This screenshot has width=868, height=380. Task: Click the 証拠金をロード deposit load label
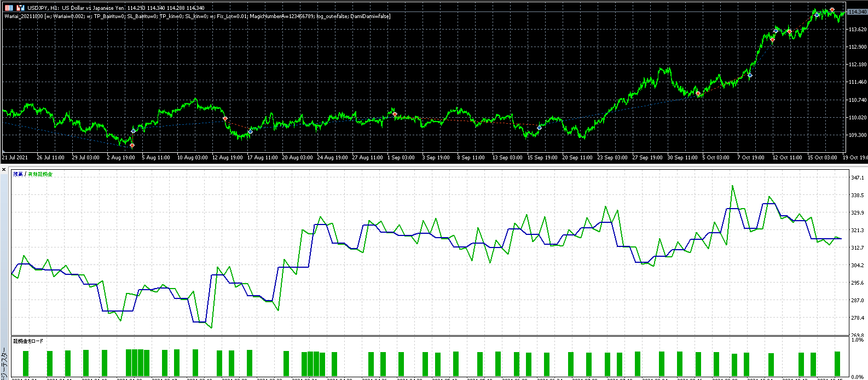28,341
